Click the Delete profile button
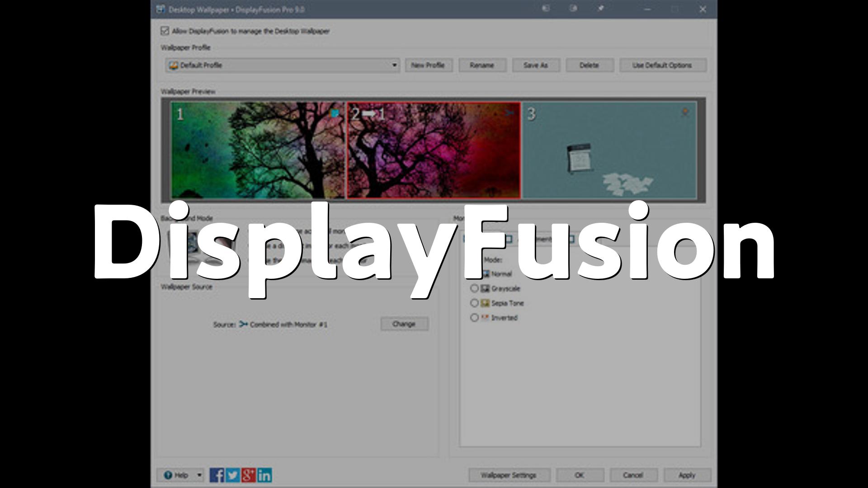 pos(590,65)
